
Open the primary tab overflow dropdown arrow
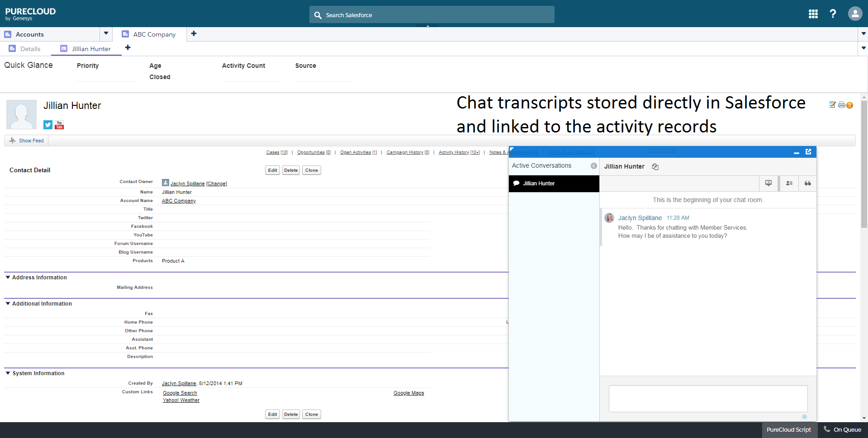863,33
